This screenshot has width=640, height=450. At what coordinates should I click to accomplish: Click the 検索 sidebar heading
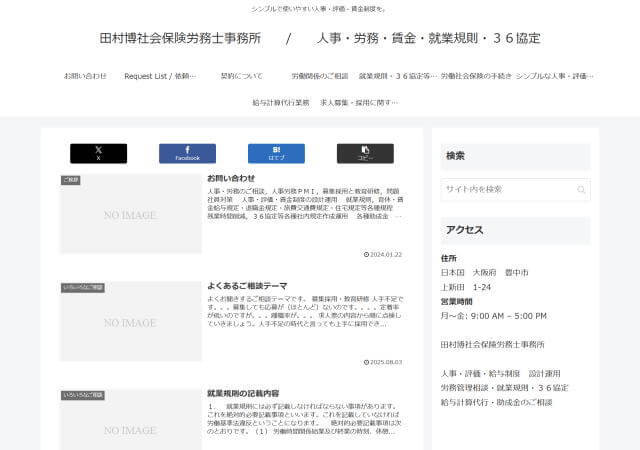tap(455, 156)
